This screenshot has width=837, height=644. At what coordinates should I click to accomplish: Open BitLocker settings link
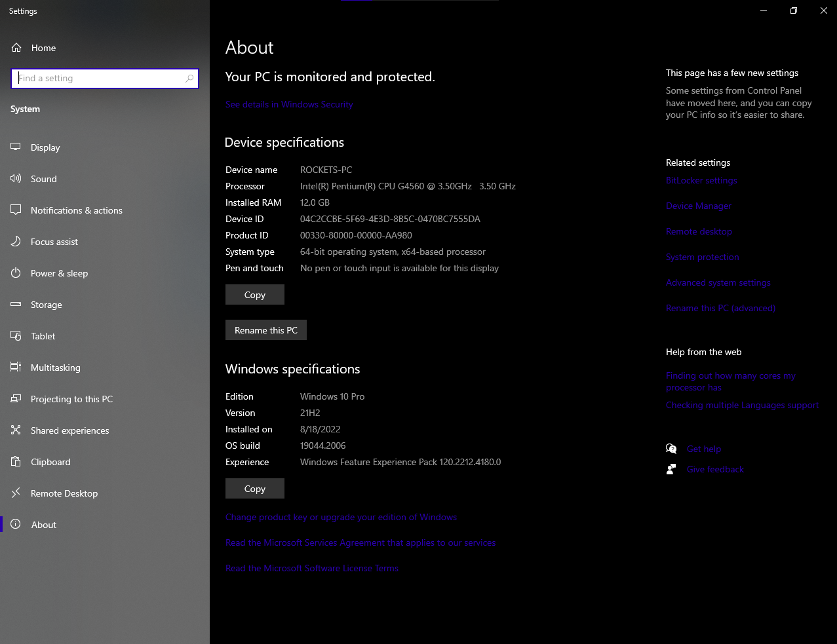point(701,180)
